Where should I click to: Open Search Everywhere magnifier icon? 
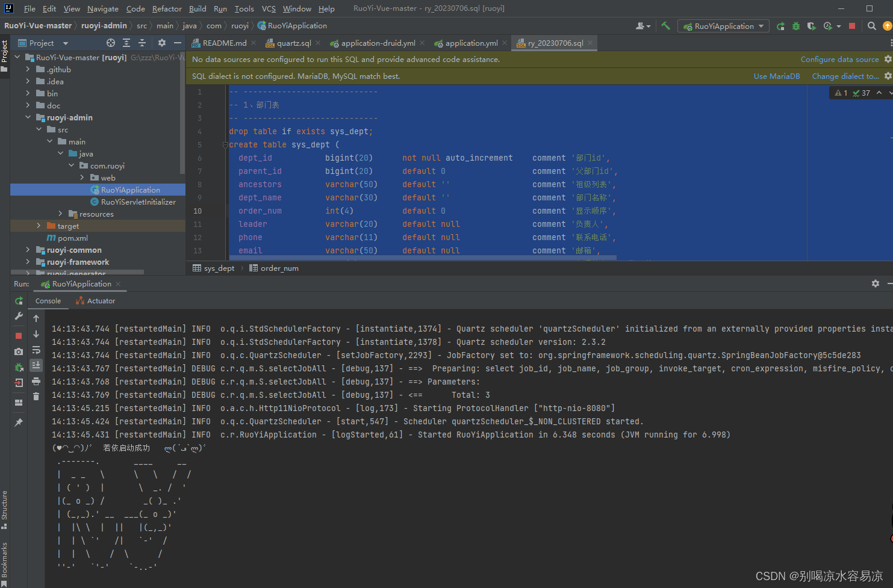871,26
